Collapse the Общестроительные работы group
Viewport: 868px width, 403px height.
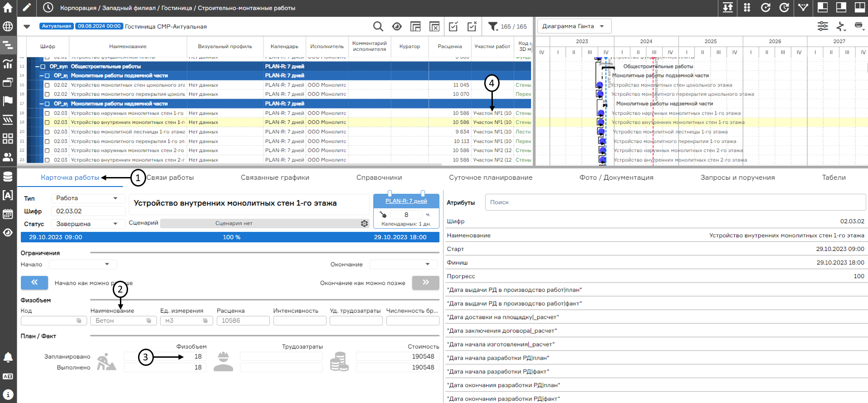click(37, 67)
